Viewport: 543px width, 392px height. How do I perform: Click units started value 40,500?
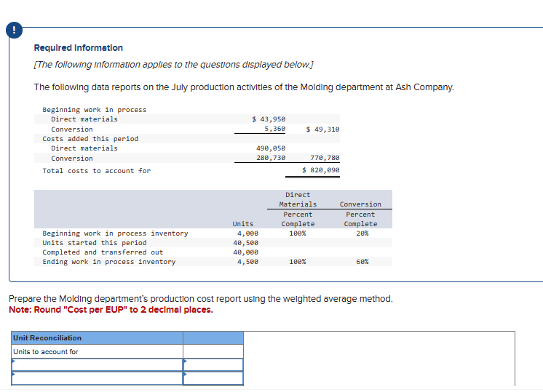245,243
